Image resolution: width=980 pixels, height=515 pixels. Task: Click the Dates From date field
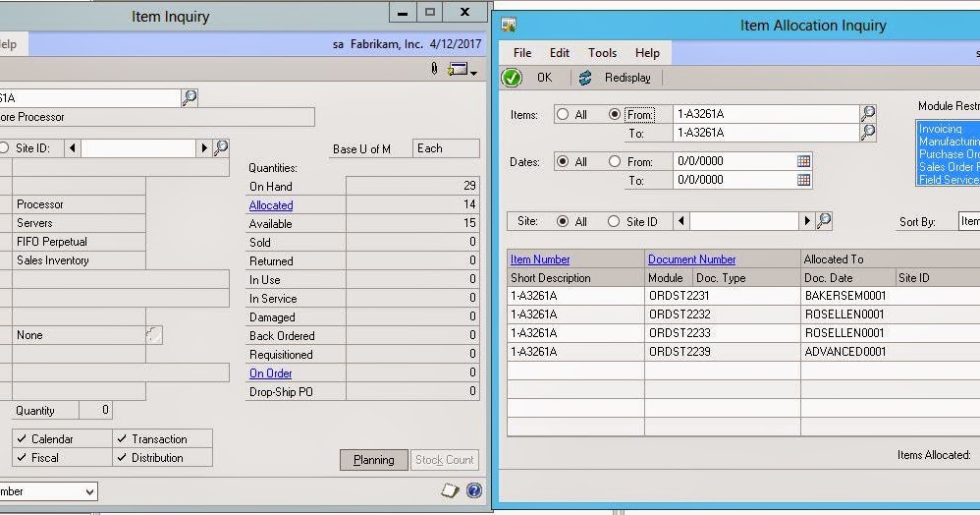click(x=735, y=161)
